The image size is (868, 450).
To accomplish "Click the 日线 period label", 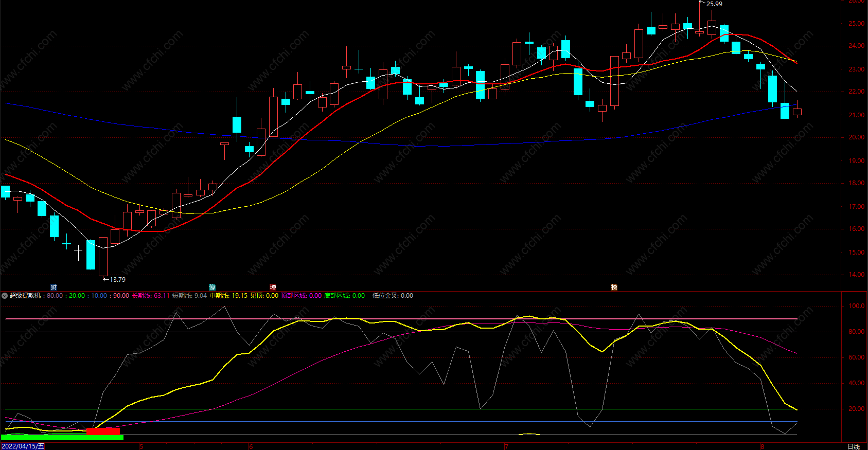I will [854, 446].
